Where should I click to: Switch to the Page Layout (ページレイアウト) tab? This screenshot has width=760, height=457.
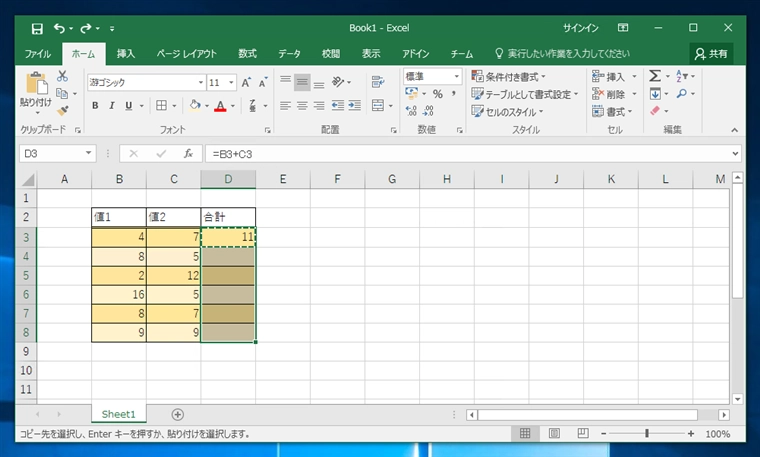click(186, 54)
